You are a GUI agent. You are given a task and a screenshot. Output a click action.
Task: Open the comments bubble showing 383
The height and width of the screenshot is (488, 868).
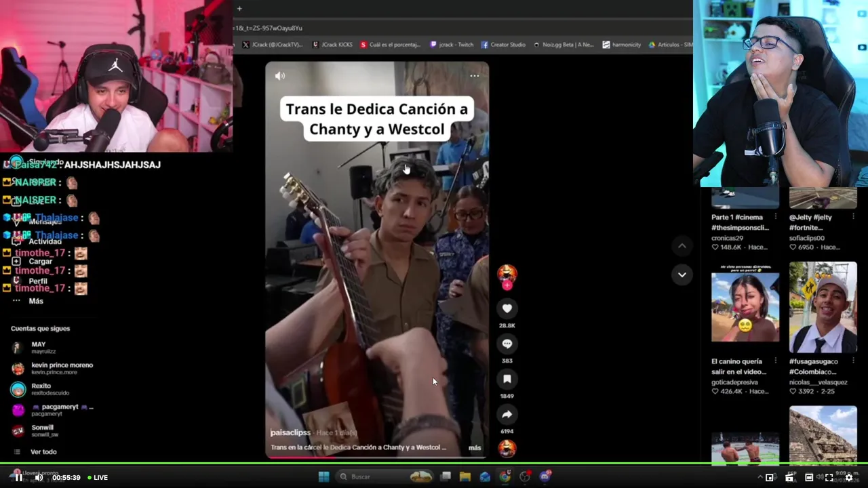click(x=507, y=344)
